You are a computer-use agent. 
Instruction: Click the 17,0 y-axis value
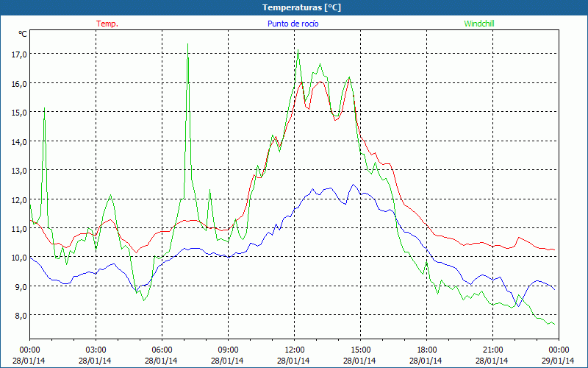(19, 54)
